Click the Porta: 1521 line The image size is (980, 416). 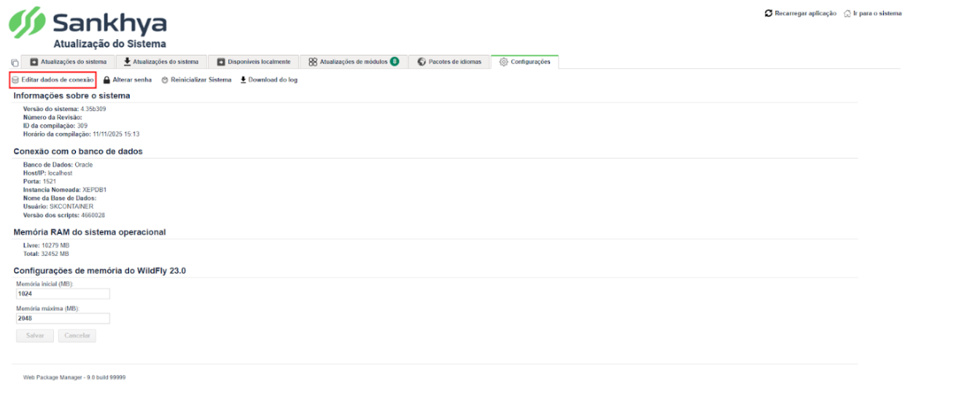point(40,181)
